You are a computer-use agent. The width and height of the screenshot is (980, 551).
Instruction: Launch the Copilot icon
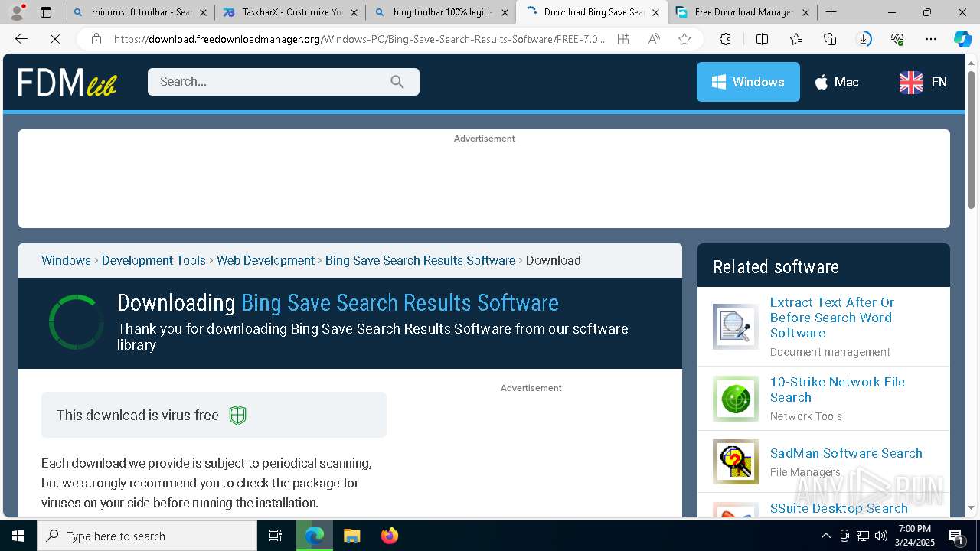tap(962, 39)
